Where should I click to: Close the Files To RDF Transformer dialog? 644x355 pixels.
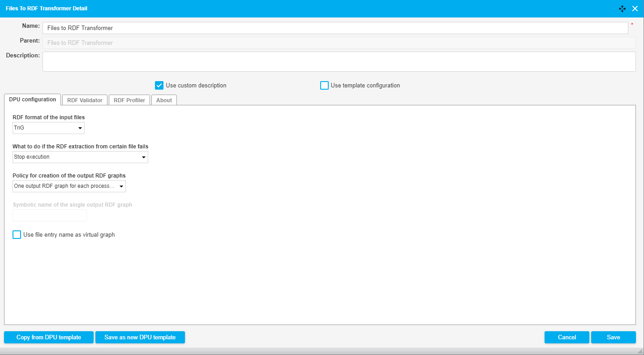pos(635,9)
